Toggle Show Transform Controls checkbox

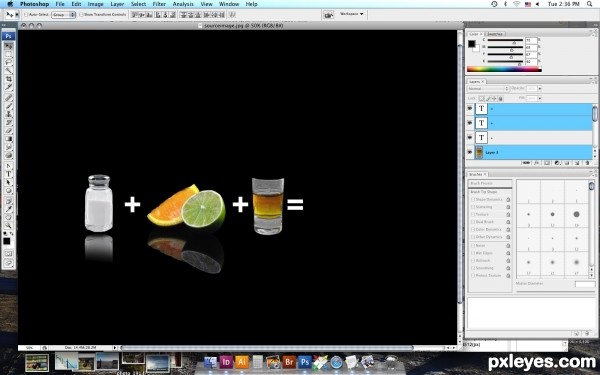(x=81, y=15)
